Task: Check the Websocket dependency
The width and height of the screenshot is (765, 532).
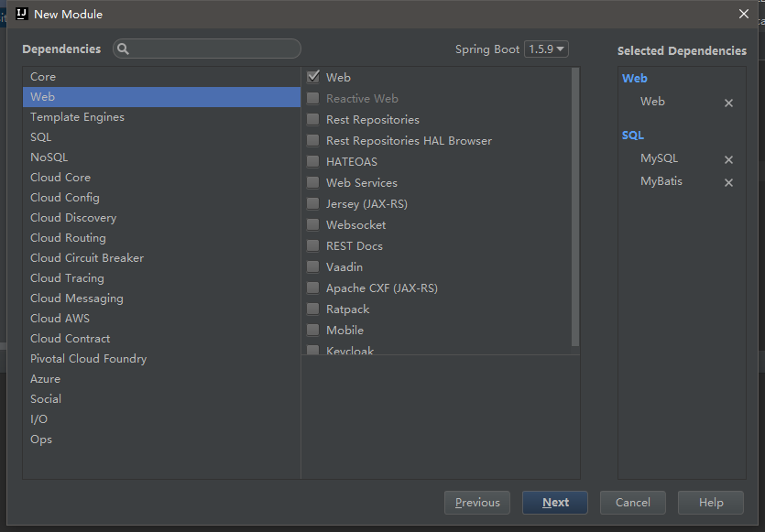Action: 313,225
